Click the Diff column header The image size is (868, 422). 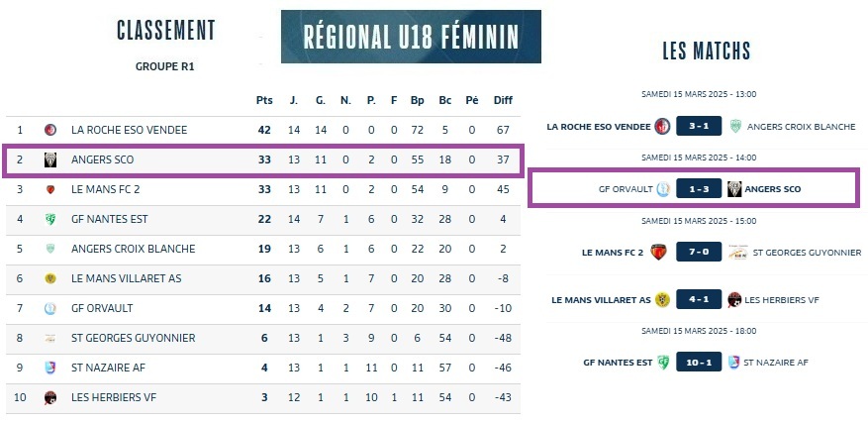pos(503,100)
